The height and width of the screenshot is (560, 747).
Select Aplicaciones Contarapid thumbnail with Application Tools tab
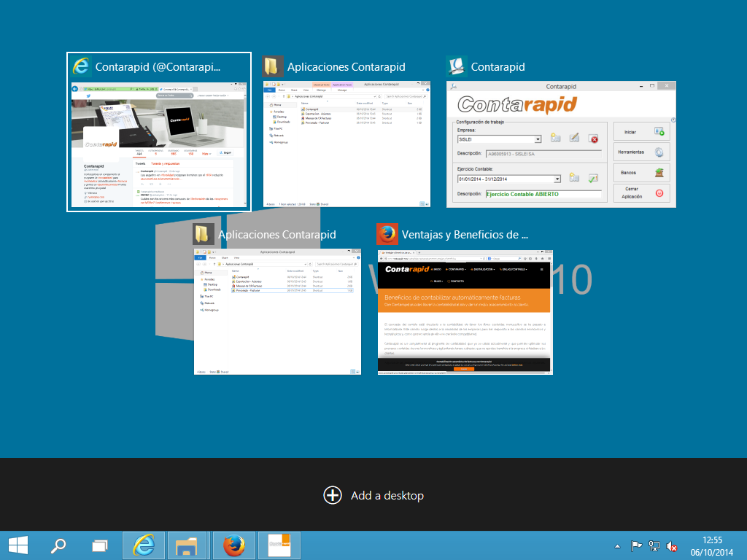(347, 144)
